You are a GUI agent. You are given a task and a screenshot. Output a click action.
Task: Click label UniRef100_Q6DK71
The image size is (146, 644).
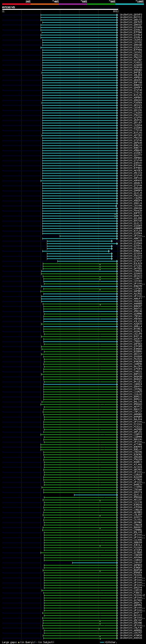(x=131, y=603)
